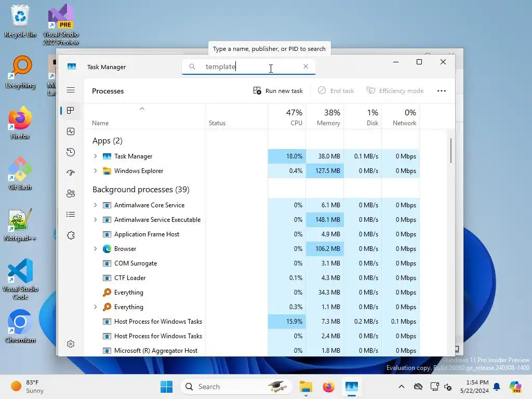Clear the search text with the X
The width and height of the screenshot is (532, 399).
pos(305,66)
